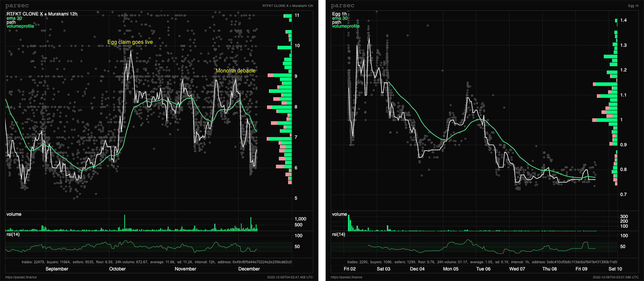Click price axis value 5 in RTFKT chart
This screenshot has width=644, height=281.
(296, 198)
